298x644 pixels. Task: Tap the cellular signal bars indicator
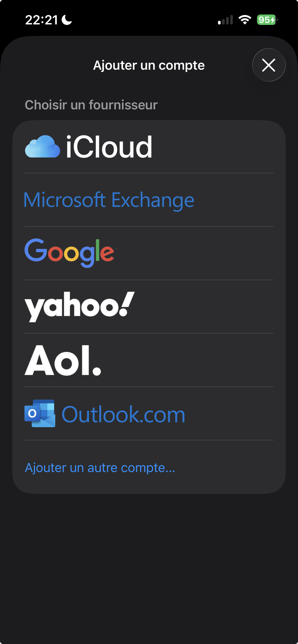tap(225, 20)
